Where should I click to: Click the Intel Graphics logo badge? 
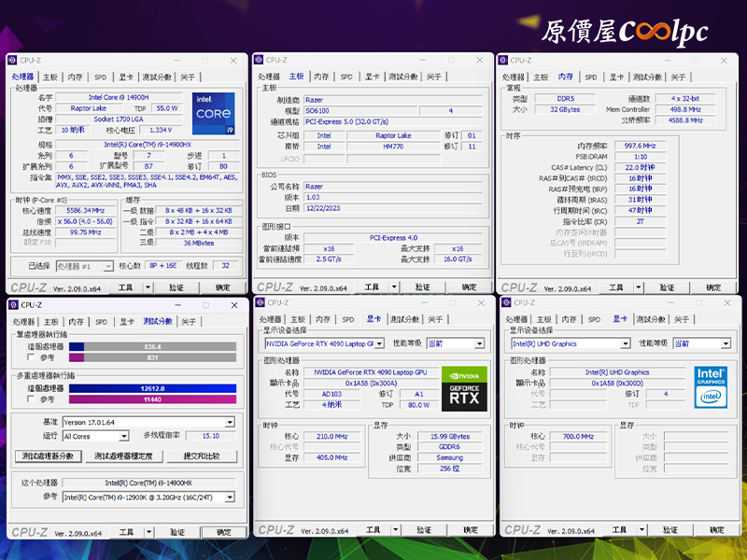pos(711,386)
